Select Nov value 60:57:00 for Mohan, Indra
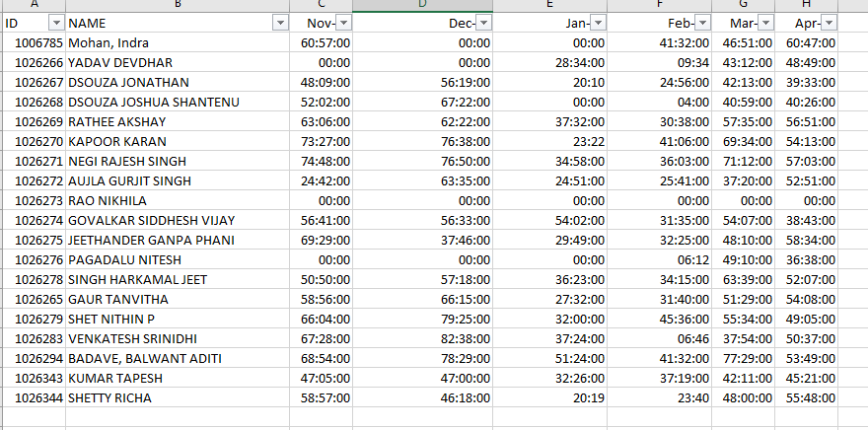Viewport: 868px width, 430px height. click(322, 42)
